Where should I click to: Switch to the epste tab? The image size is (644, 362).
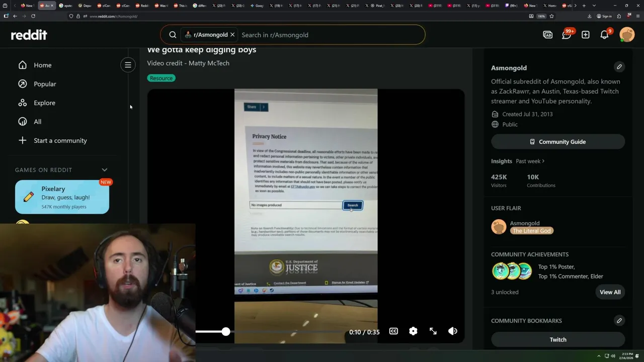(65, 6)
